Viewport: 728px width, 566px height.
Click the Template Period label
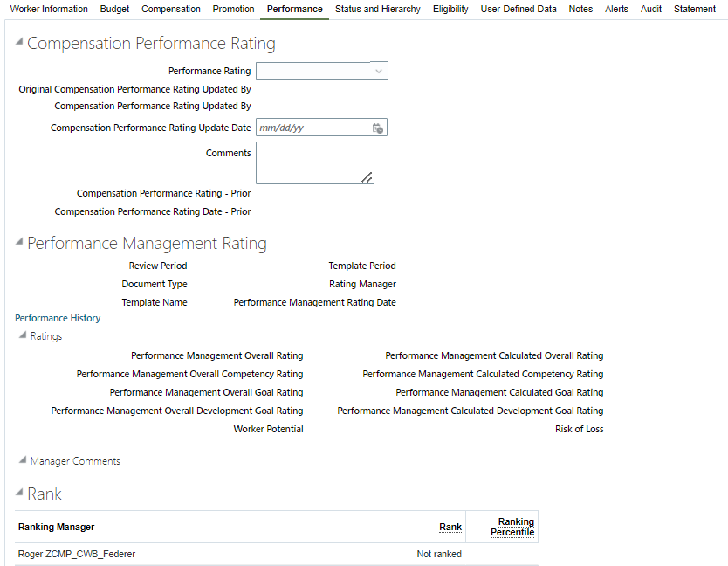coord(362,266)
